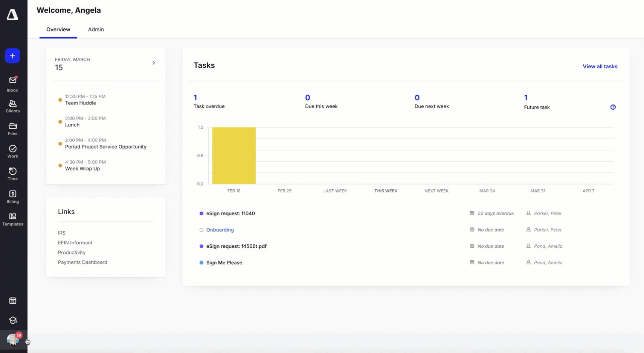Open the Time tracking section

pos(12,174)
